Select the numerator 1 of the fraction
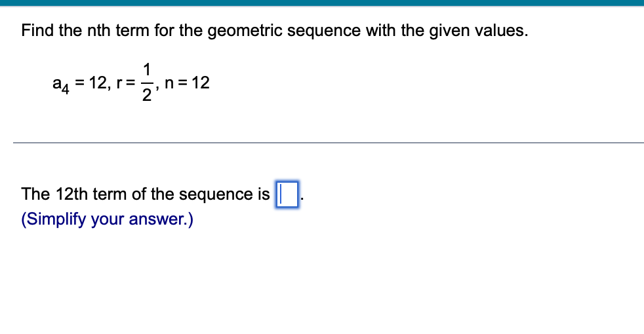 [147, 70]
